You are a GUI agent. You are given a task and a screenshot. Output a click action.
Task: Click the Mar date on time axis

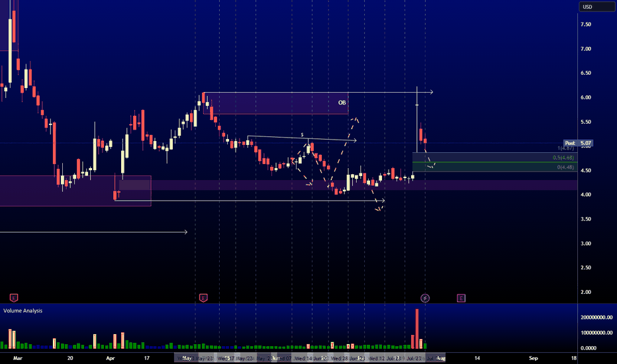[18, 358]
